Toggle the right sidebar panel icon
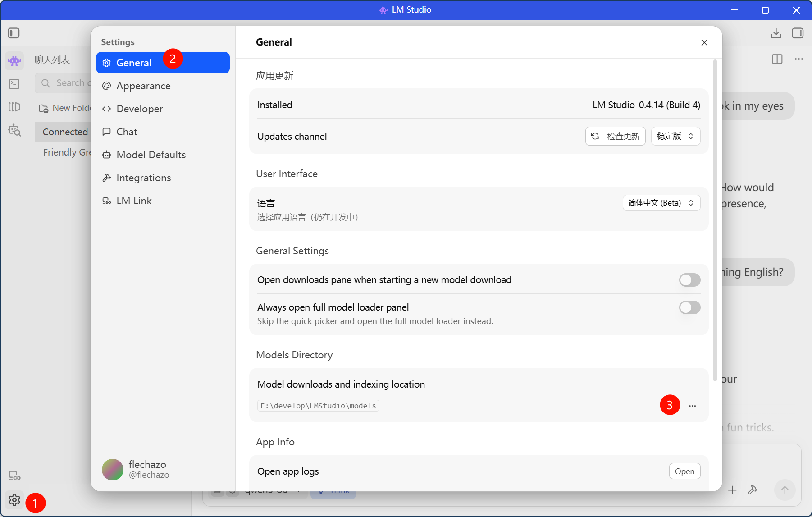Screen dimensions: 812x517 pos(798,33)
